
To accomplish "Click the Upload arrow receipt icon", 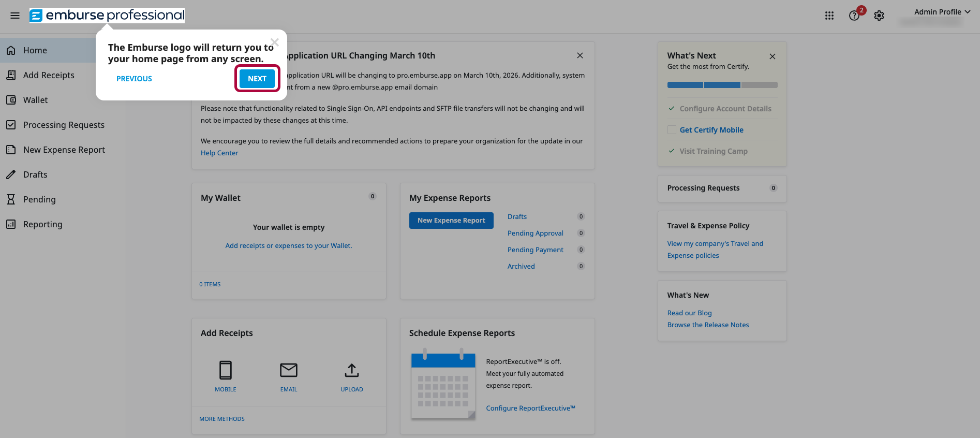I will point(352,371).
